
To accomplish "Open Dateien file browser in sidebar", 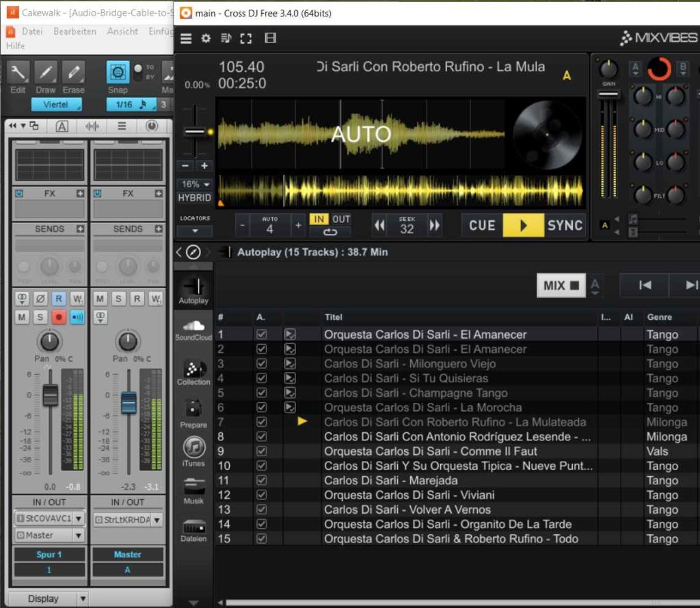I will point(193,531).
